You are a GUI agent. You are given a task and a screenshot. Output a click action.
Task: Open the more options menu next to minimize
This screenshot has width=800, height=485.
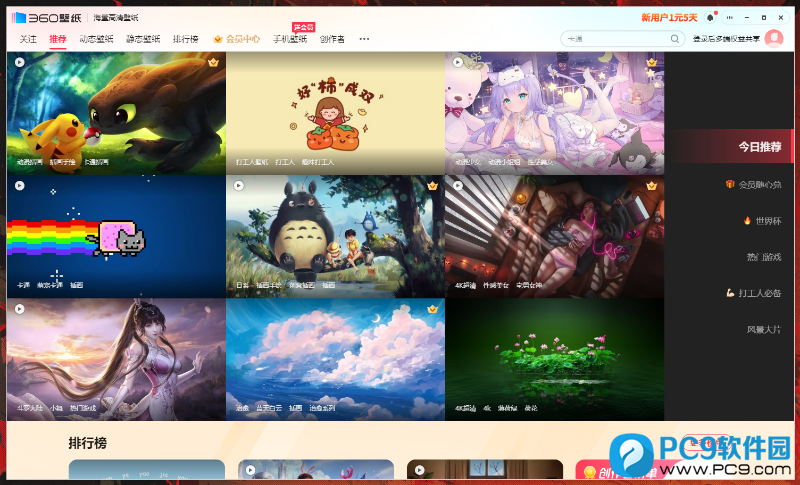(730, 18)
